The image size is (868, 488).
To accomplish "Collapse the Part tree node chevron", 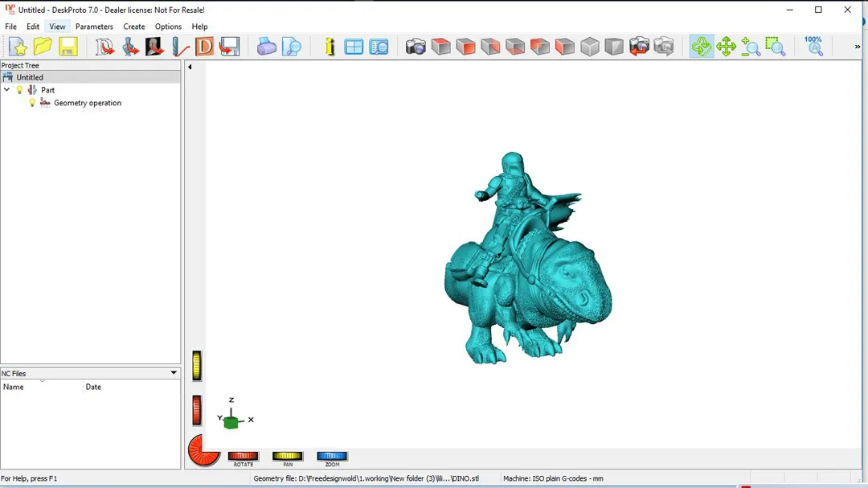I will pos(7,90).
